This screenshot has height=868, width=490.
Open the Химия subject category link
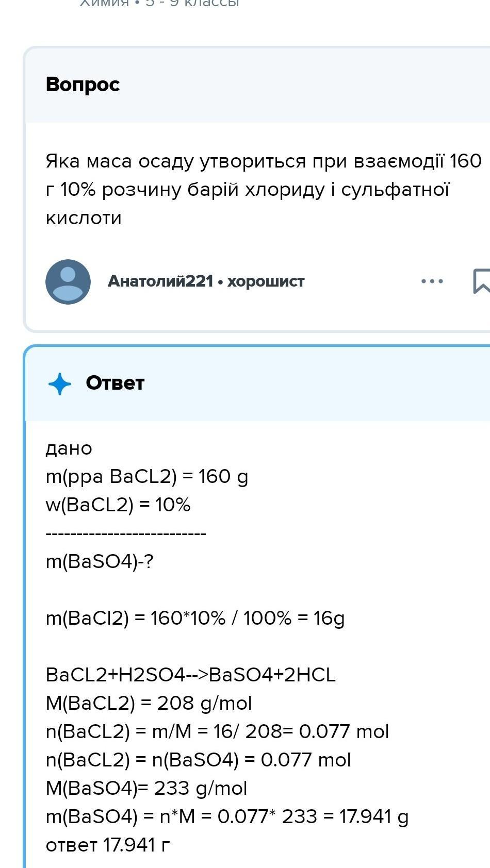104,3
